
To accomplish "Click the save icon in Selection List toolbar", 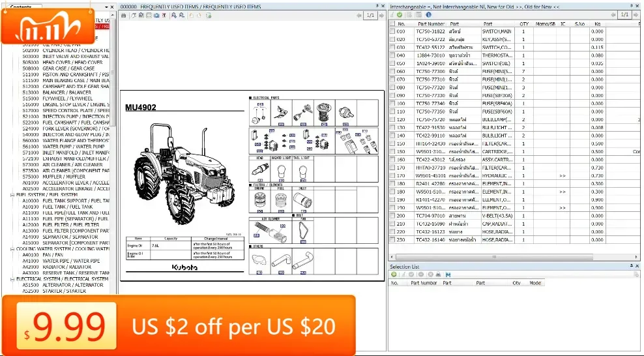I will [x=448, y=274].
